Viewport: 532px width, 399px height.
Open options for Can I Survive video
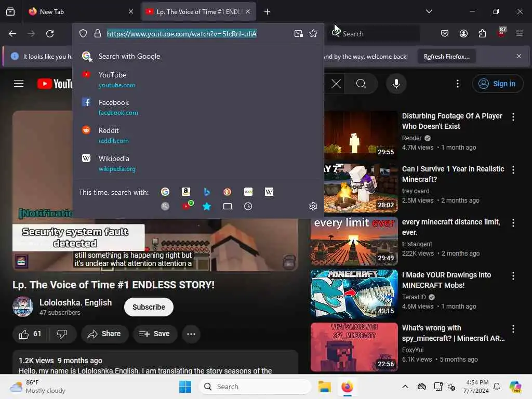click(513, 170)
